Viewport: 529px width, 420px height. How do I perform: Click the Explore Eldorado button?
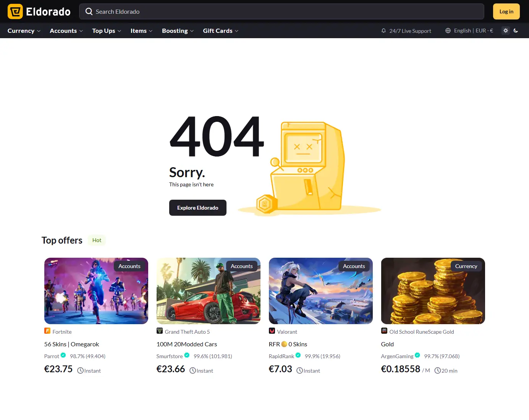(x=198, y=208)
